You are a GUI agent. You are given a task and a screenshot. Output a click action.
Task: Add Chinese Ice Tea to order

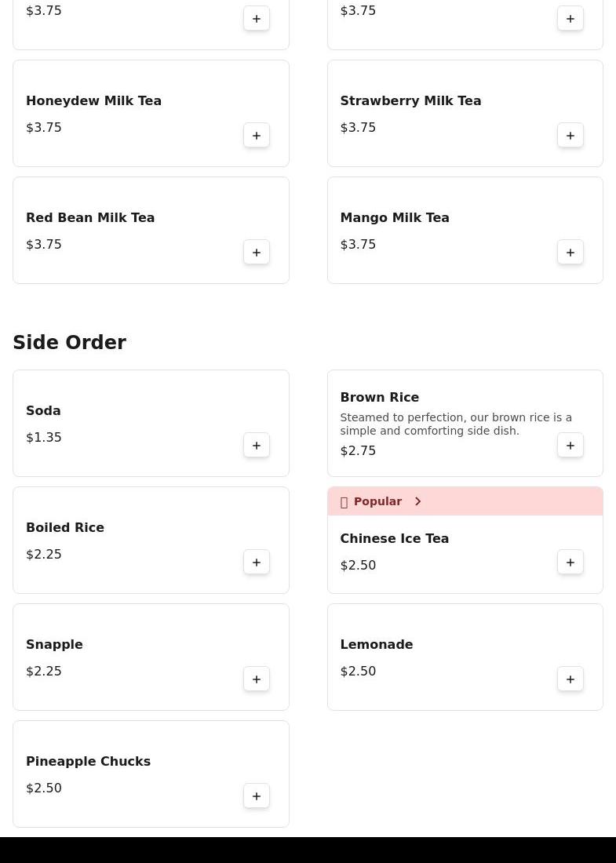click(x=570, y=563)
